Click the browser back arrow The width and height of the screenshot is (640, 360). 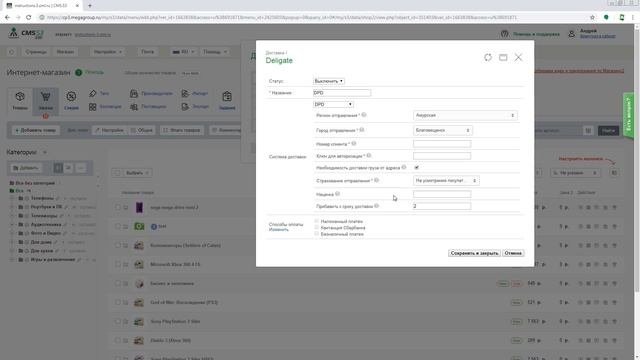[x=7, y=18]
